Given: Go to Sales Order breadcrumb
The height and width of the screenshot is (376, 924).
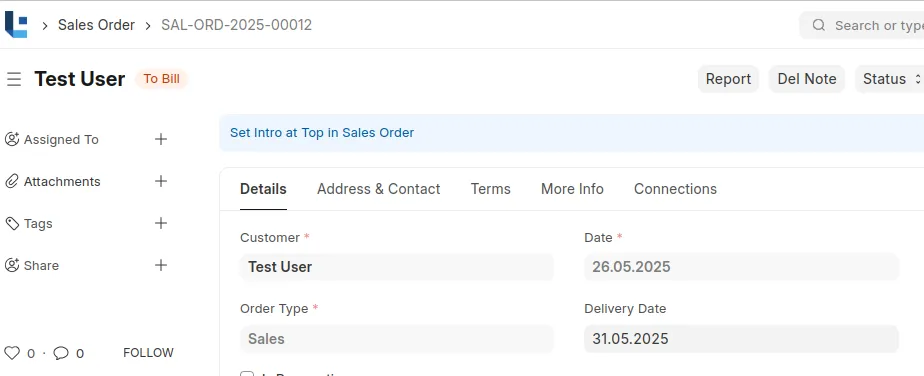Looking at the screenshot, I should (96, 25).
